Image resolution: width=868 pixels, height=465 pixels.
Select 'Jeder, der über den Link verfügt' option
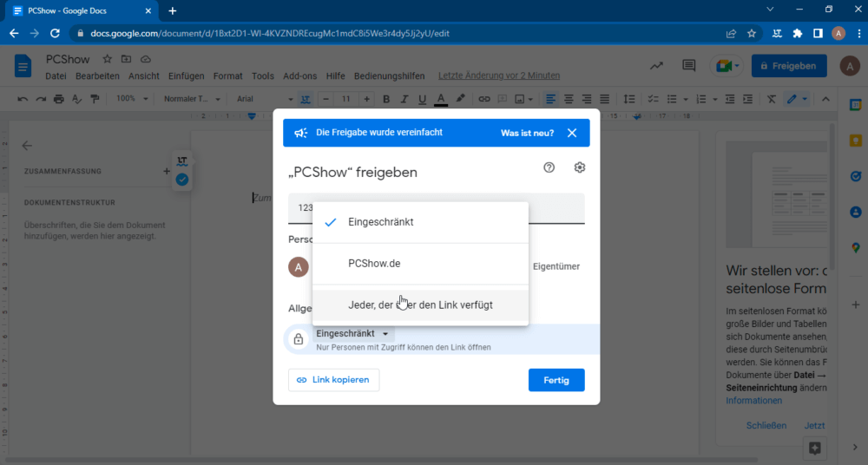[x=420, y=305]
